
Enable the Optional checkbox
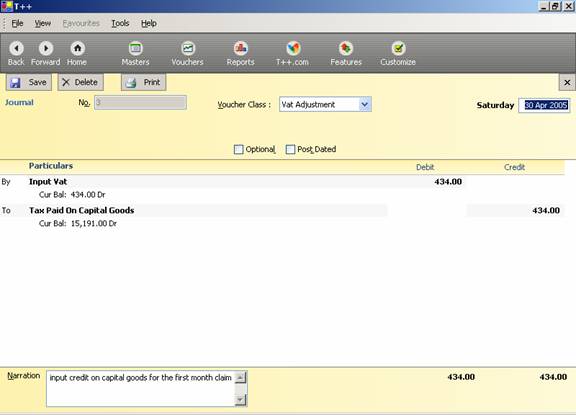coord(238,149)
